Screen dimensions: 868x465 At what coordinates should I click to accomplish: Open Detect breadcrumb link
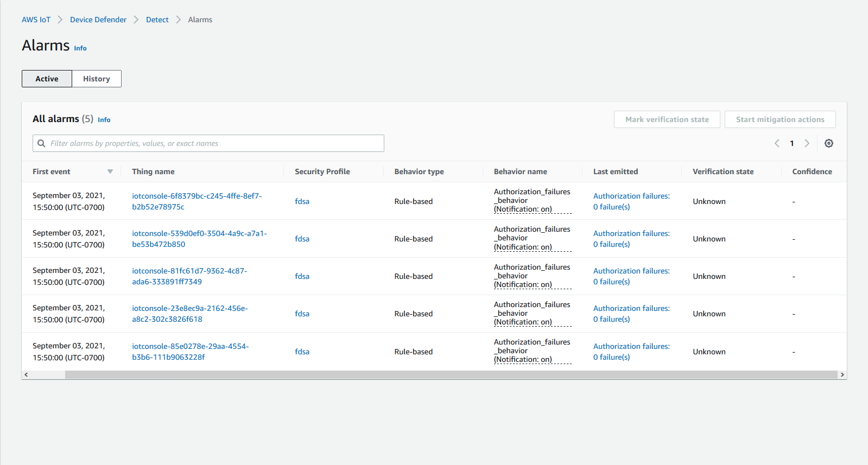[x=157, y=20]
